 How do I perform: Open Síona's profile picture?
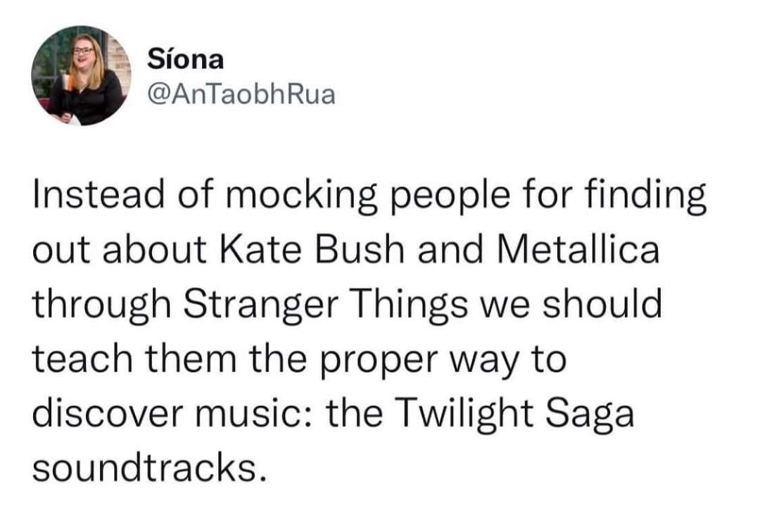[81, 75]
